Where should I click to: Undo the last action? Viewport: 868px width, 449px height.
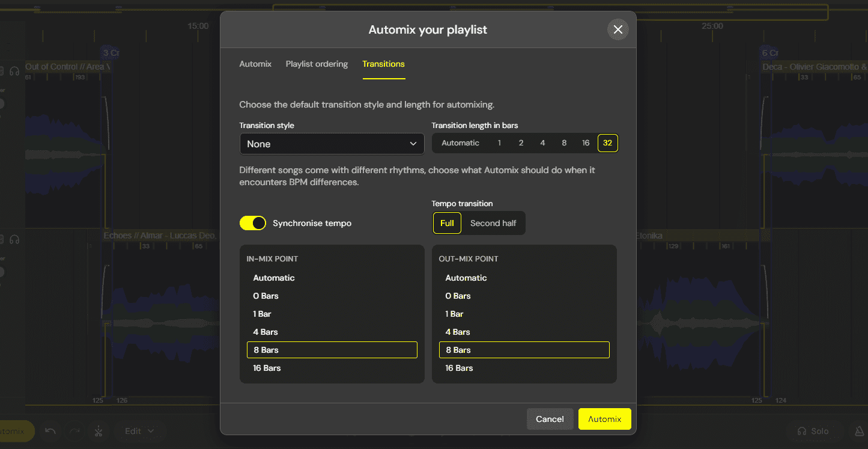point(50,431)
